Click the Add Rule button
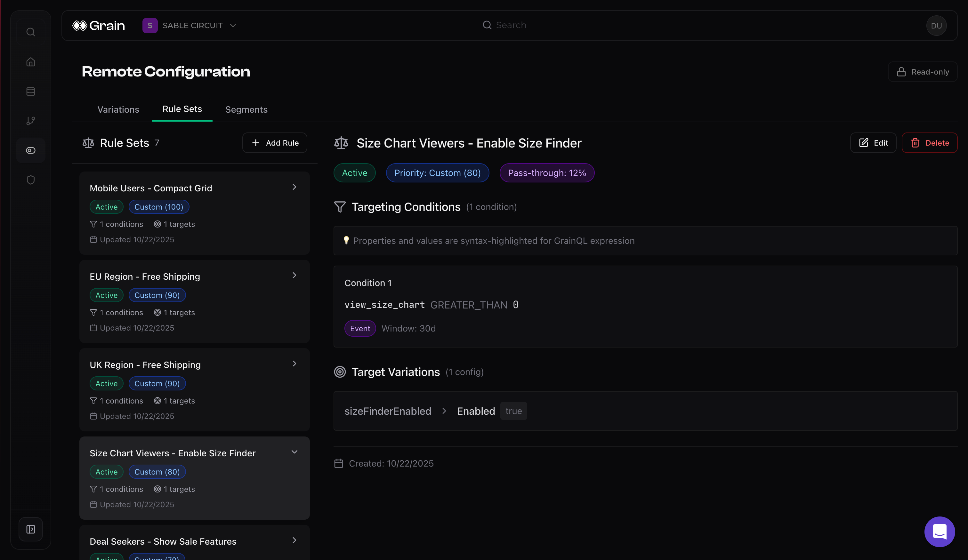 [x=275, y=143]
